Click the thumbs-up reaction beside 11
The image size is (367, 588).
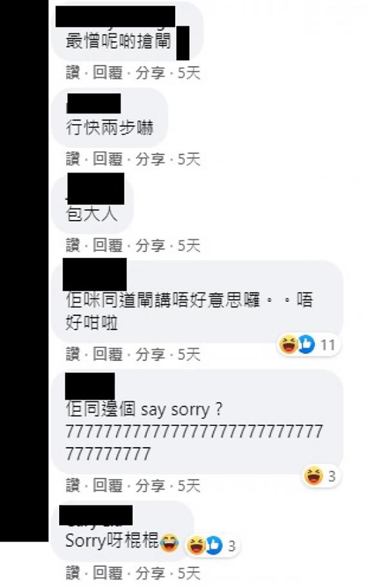coord(305,345)
